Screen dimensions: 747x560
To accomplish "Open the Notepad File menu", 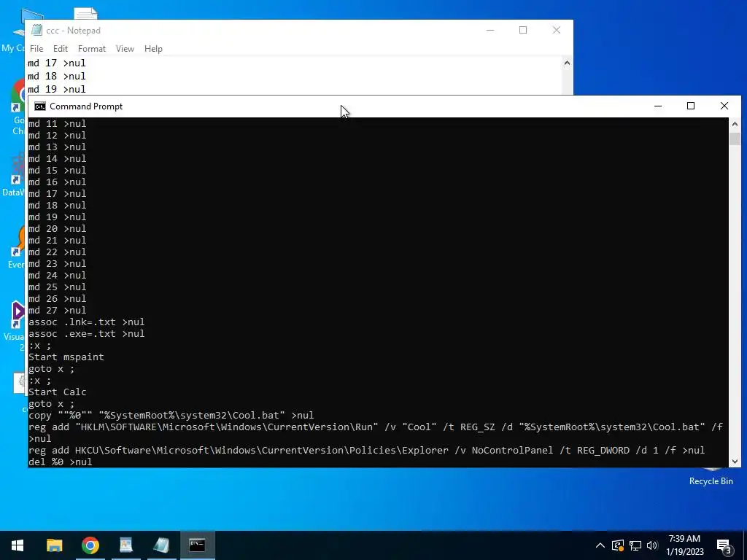I will (36, 49).
